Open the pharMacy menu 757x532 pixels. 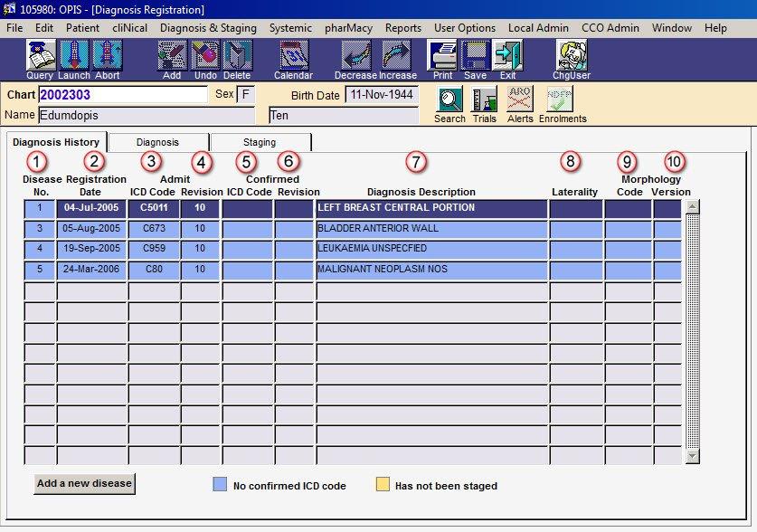tap(348, 28)
